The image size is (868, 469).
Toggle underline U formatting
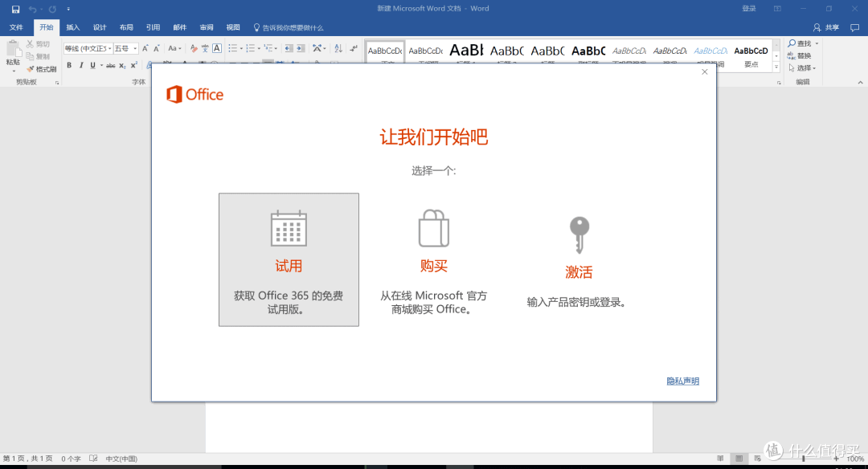coord(92,65)
